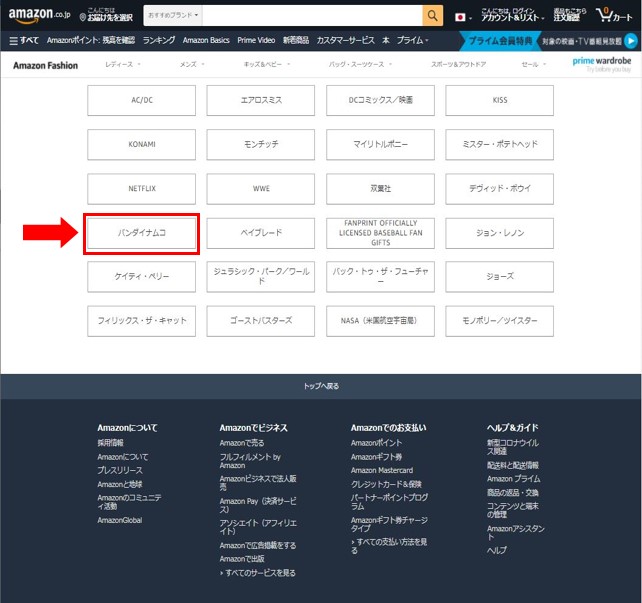
Task: Select the DCコミックス/映画 brand tile
Action: (x=380, y=100)
